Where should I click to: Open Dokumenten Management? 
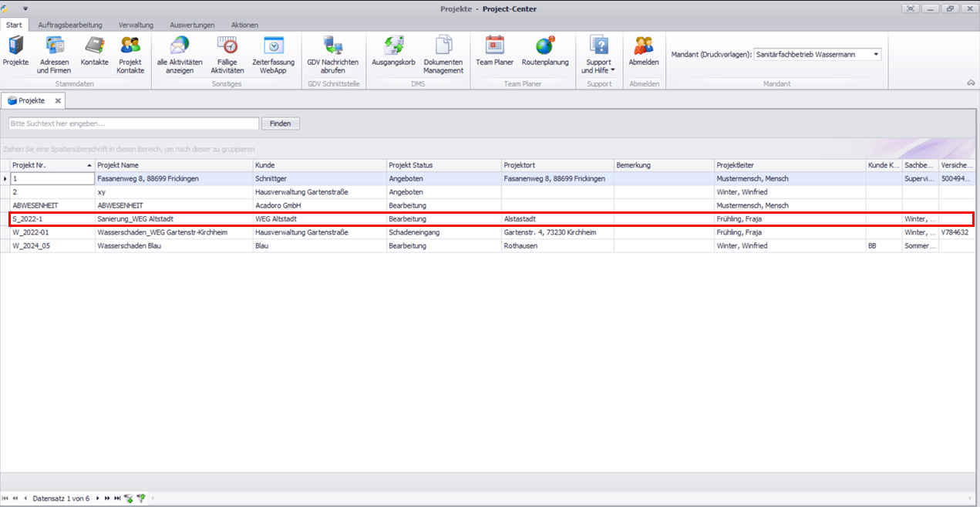pyautogui.click(x=443, y=54)
